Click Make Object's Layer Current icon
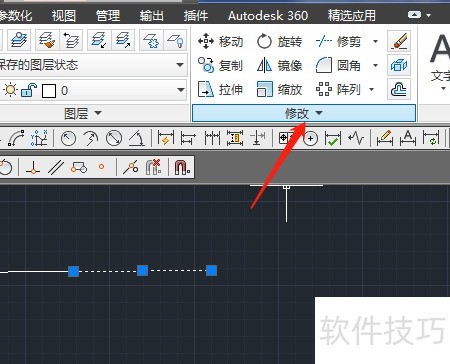The height and width of the screenshot is (364, 450). pyautogui.click(x=19, y=40)
